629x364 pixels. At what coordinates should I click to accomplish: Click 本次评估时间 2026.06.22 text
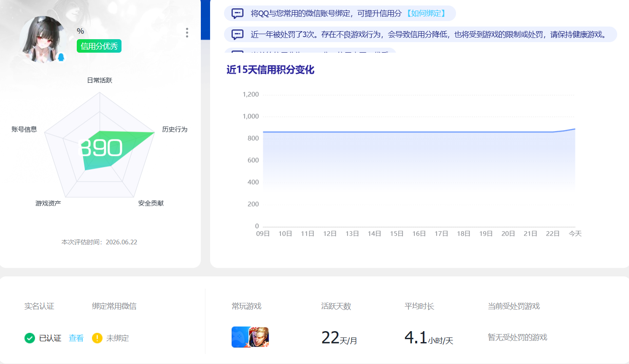pyautogui.click(x=99, y=242)
